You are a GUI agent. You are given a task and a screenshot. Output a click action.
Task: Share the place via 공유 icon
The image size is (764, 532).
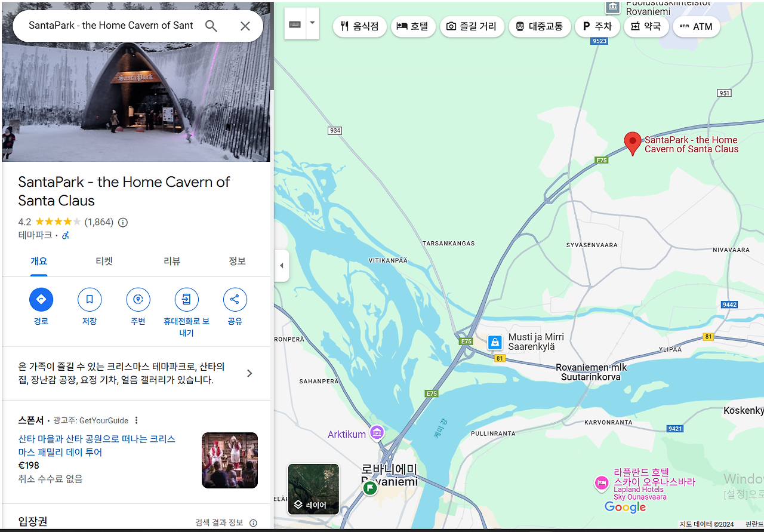coord(235,299)
